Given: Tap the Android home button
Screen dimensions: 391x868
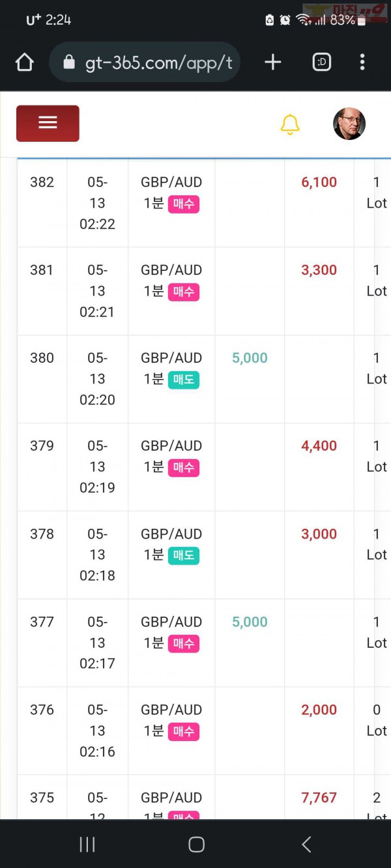Looking at the screenshot, I should (x=196, y=845).
